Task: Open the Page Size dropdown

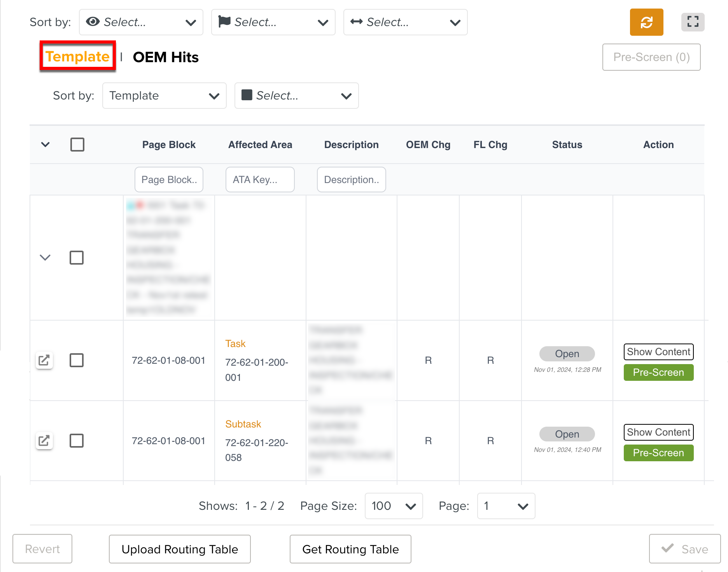Action: (394, 506)
